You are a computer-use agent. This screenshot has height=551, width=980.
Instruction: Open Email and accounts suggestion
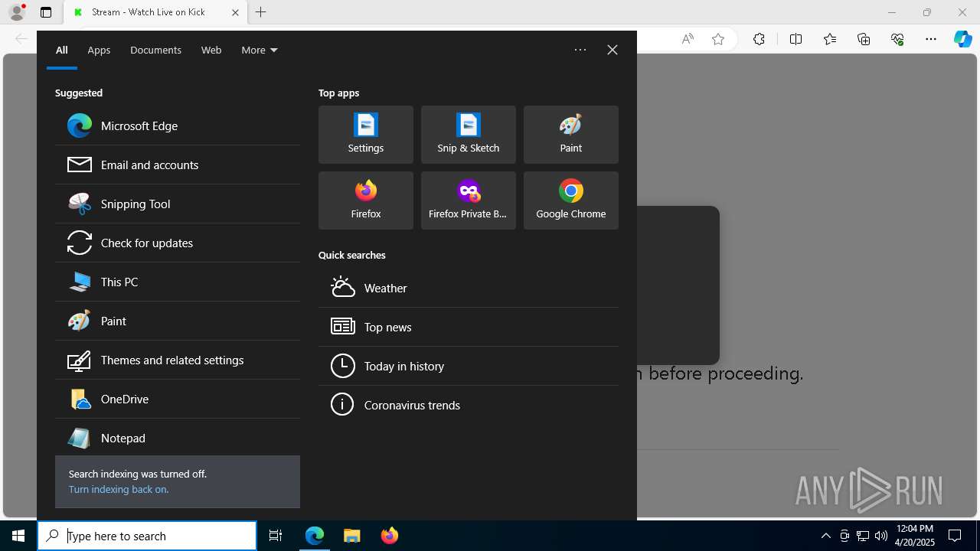tap(178, 165)
